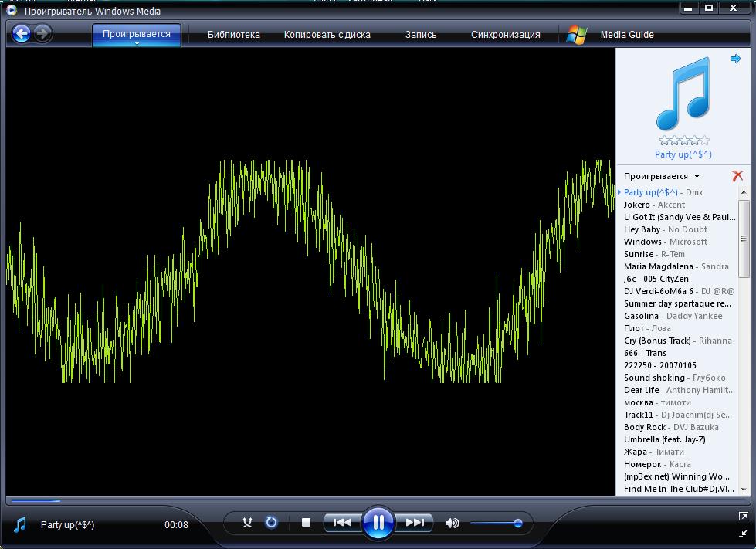Image resolution: width=756 pixels, height=549 pixels.
Task: Stop playback with the stop button
Action: pos(306,523)
